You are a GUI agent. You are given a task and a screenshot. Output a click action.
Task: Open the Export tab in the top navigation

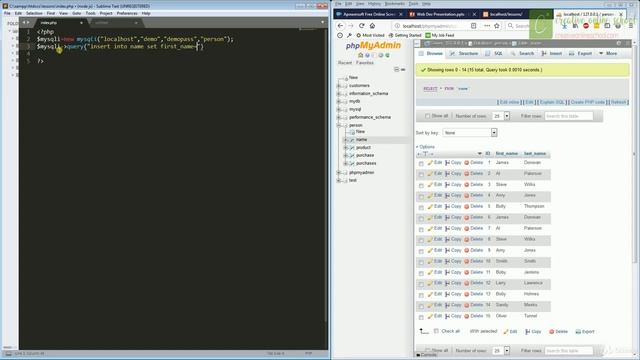[x=580, y=53]
